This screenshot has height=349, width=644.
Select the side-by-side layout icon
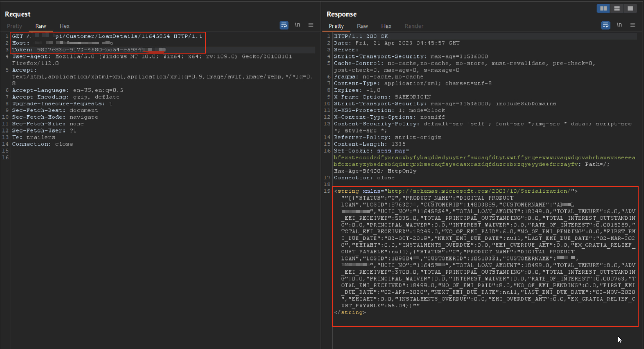603,8
